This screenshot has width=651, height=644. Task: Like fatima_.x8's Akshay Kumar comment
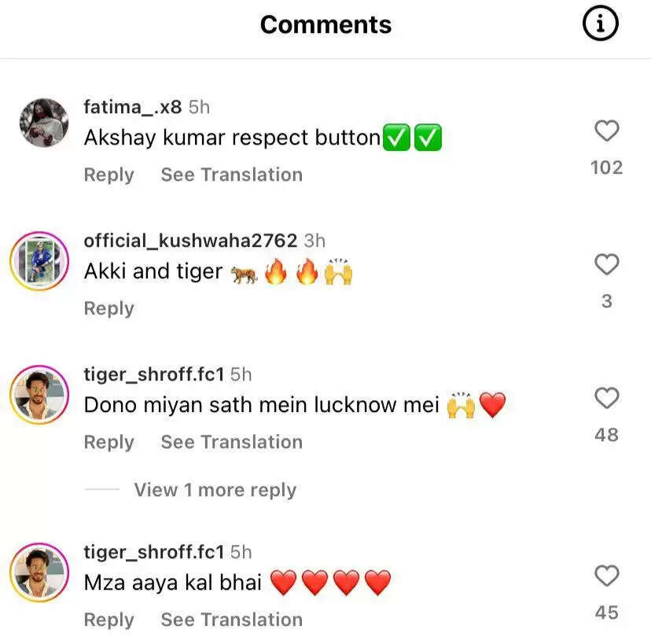(x=606, y=131)
